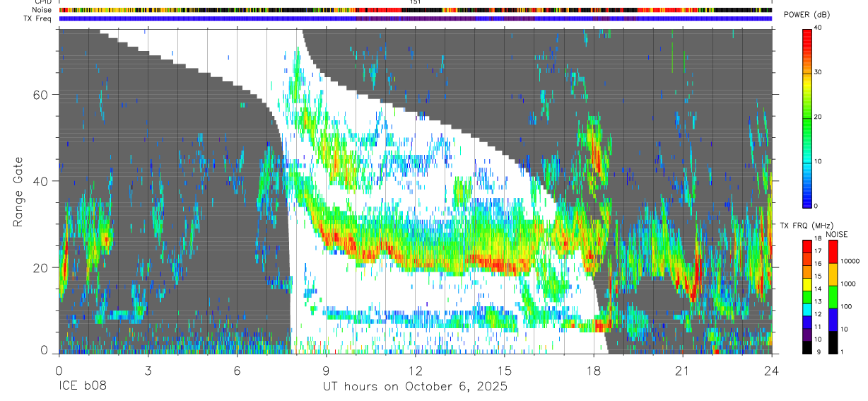Click the red segment of the NOISE colorbar

(x=833, y=252)
